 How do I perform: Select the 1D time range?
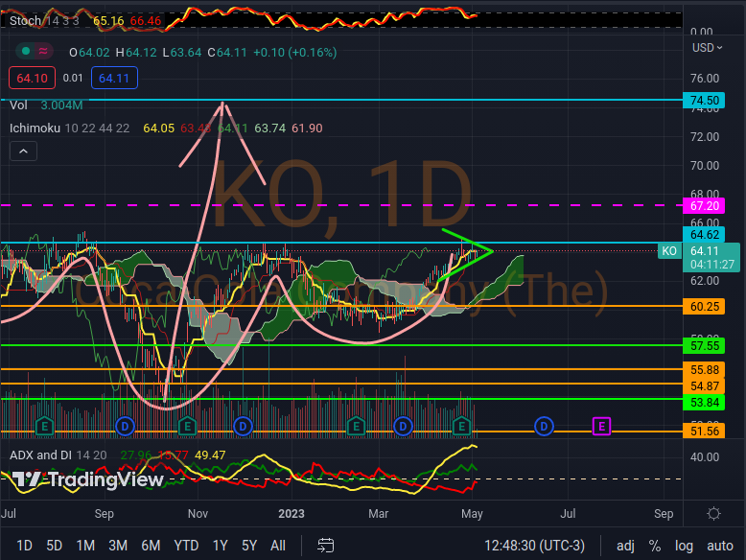click(24, 546)
